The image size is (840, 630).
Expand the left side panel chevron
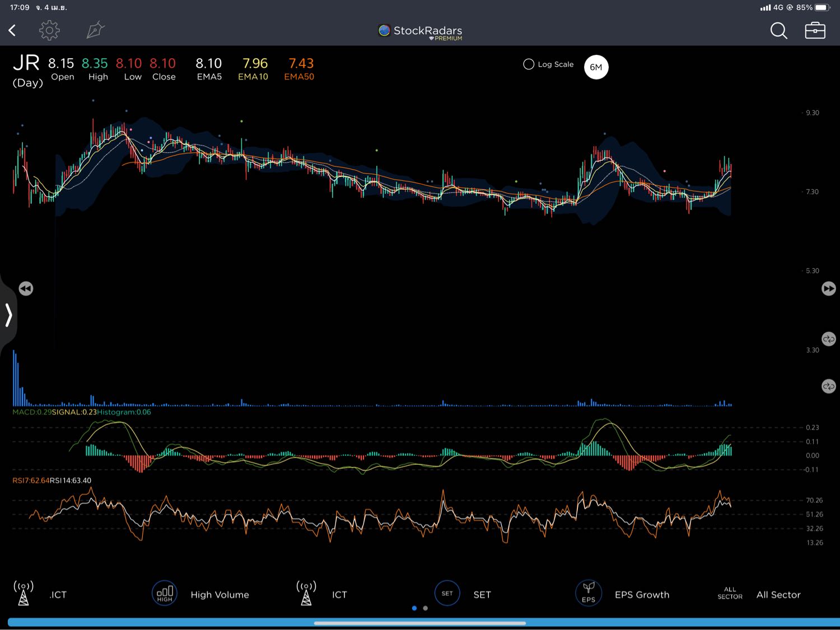coord(8,315)
